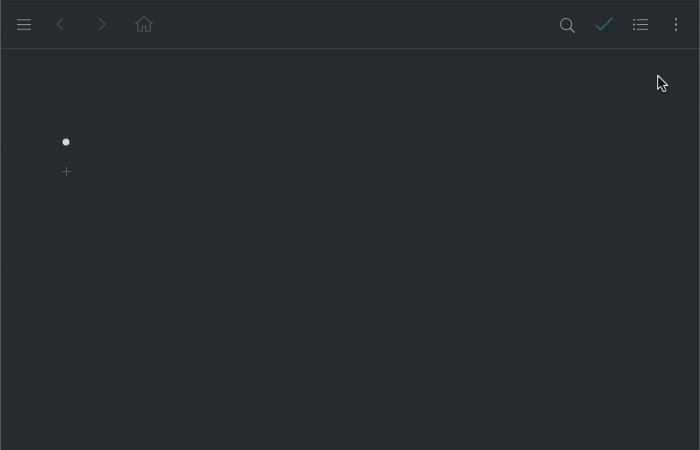
Task: Hide checked-off items with the blue checkmark
Action: coord(604,25)
